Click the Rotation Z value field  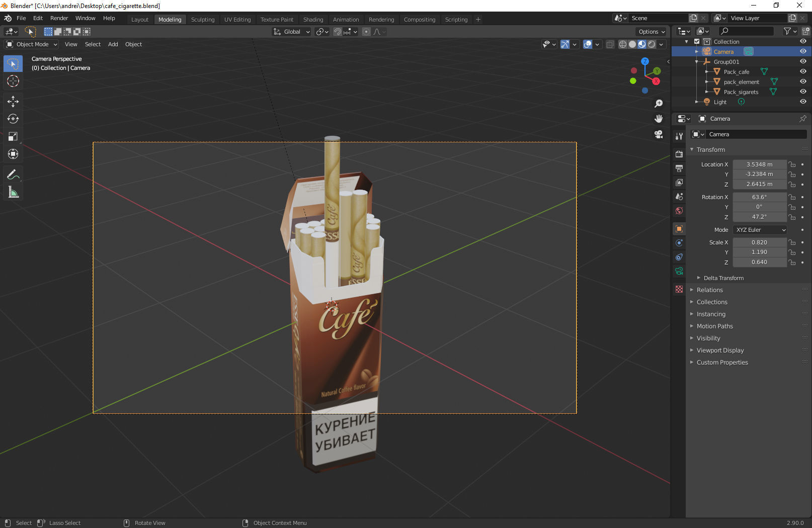[759, 217]
